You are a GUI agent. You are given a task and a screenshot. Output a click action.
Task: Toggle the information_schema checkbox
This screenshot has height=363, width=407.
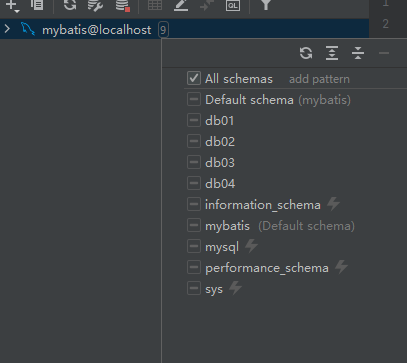(194, 204)
